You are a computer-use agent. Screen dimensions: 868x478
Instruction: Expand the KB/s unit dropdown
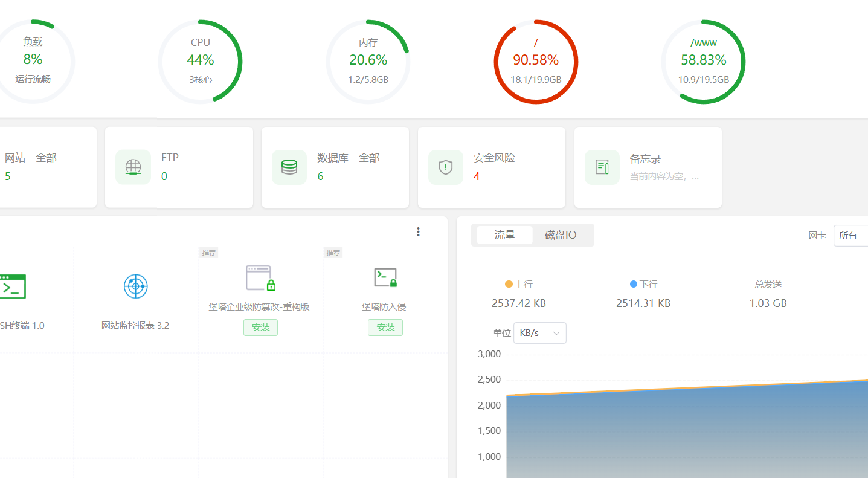pos(540,333)
